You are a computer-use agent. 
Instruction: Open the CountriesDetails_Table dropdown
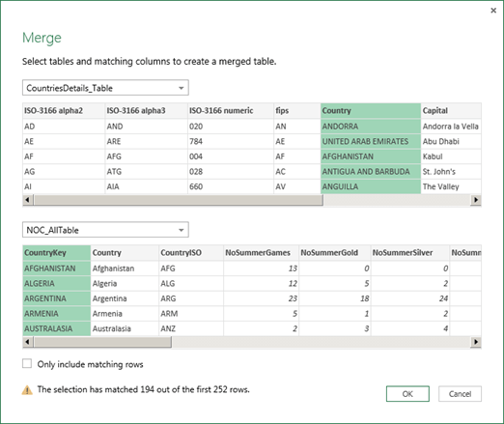(x=105, y=88)
